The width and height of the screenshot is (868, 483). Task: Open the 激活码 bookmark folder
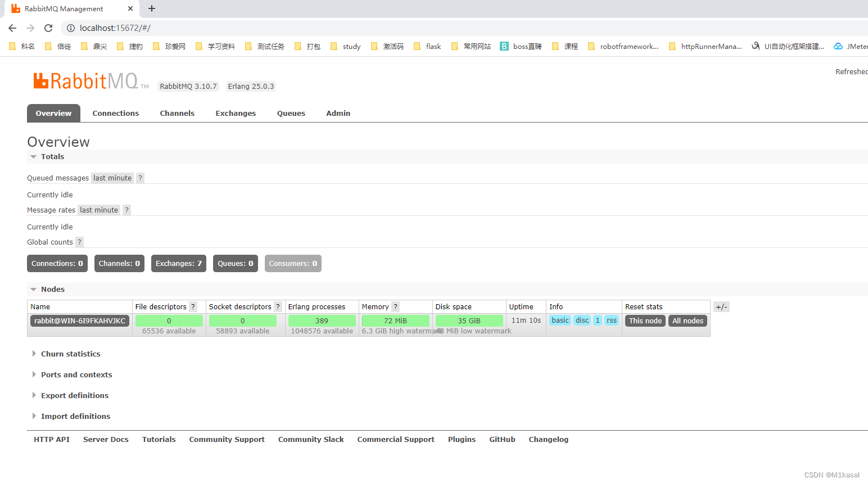tap(387, 46)
